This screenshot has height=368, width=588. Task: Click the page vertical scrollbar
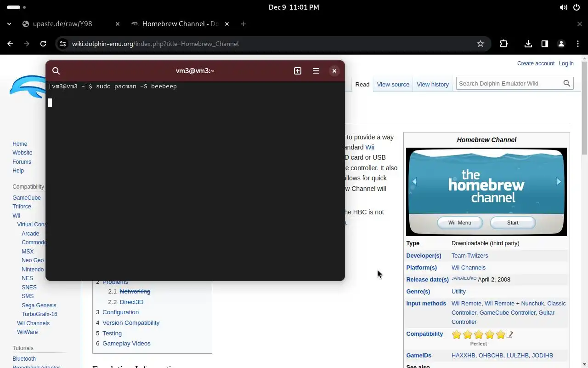point(584,108)
